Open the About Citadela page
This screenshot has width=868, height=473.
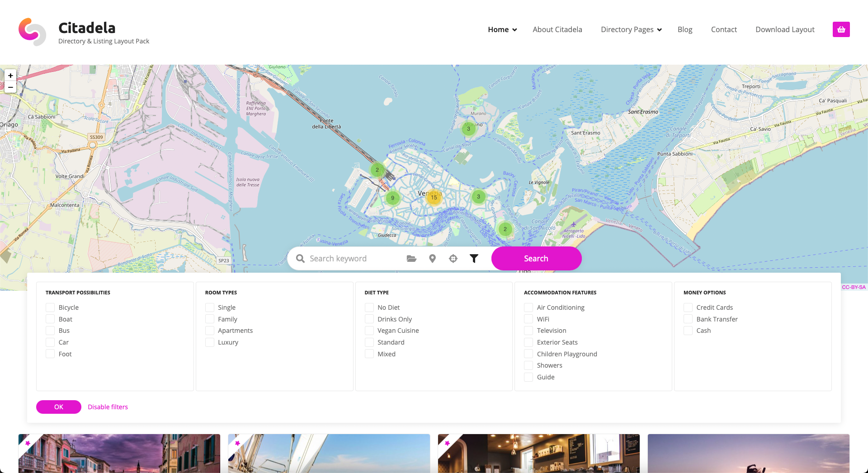[x=557, y=29]
